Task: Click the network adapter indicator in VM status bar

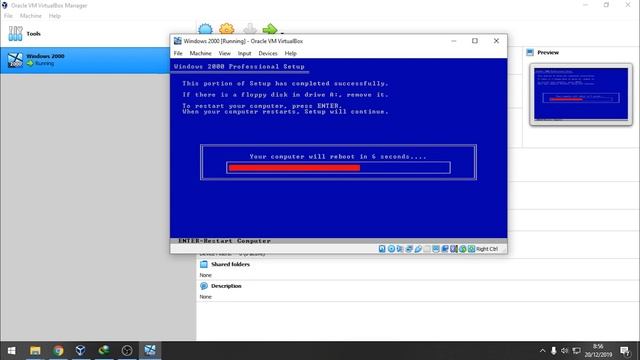Action: tap(409, 249)
